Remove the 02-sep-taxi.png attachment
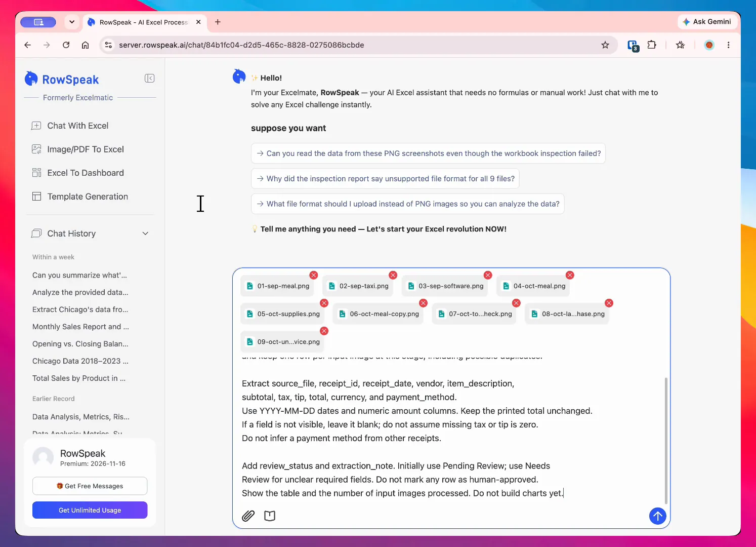The height and width of the screenshot is (547, 756). pyautogui.click(x=393, y=275)
